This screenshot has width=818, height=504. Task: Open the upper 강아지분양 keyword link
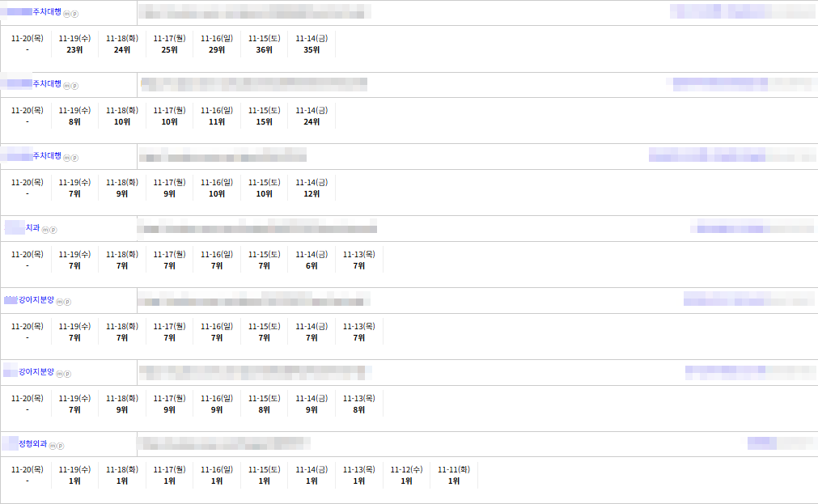[x=36, y=300]
